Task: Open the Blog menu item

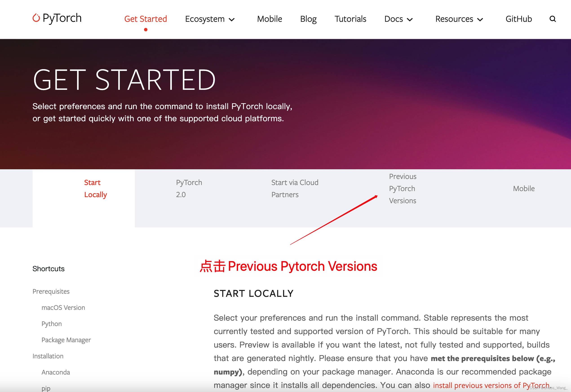Action: tap(308, 19)
